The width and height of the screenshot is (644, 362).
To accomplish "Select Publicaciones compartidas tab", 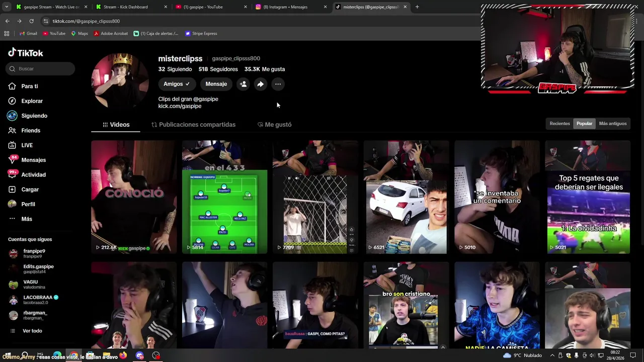I will 193,125.
